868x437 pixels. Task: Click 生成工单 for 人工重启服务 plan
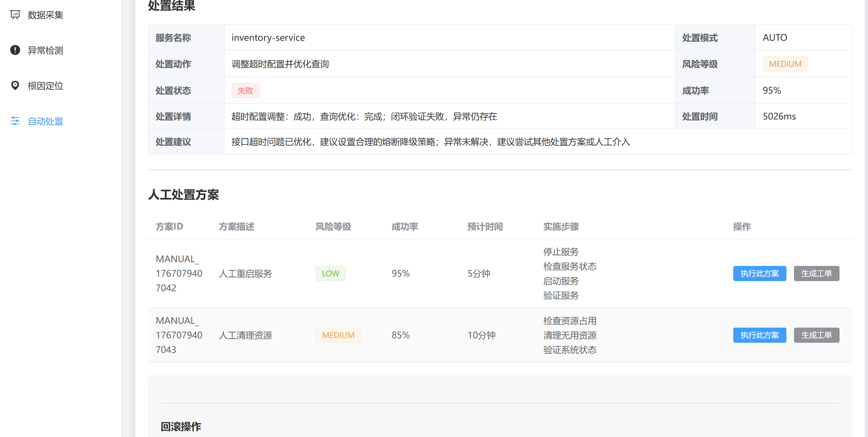(816, 274)
